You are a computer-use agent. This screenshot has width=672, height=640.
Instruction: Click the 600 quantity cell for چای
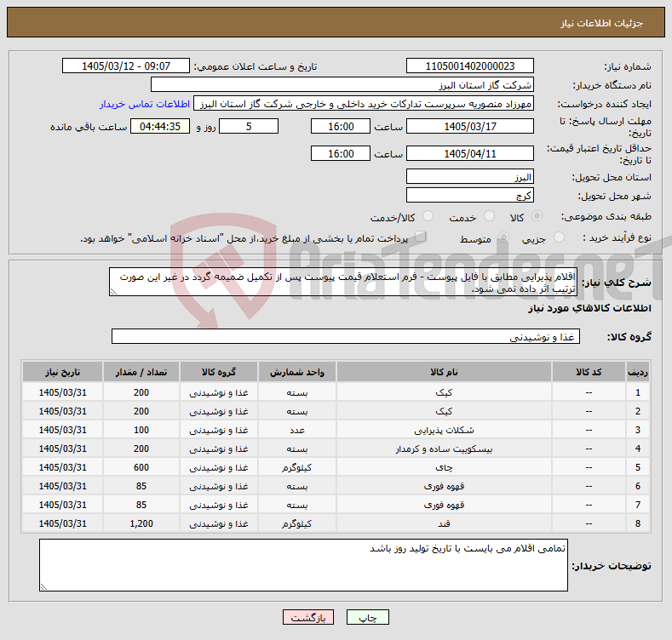[141, 467]
